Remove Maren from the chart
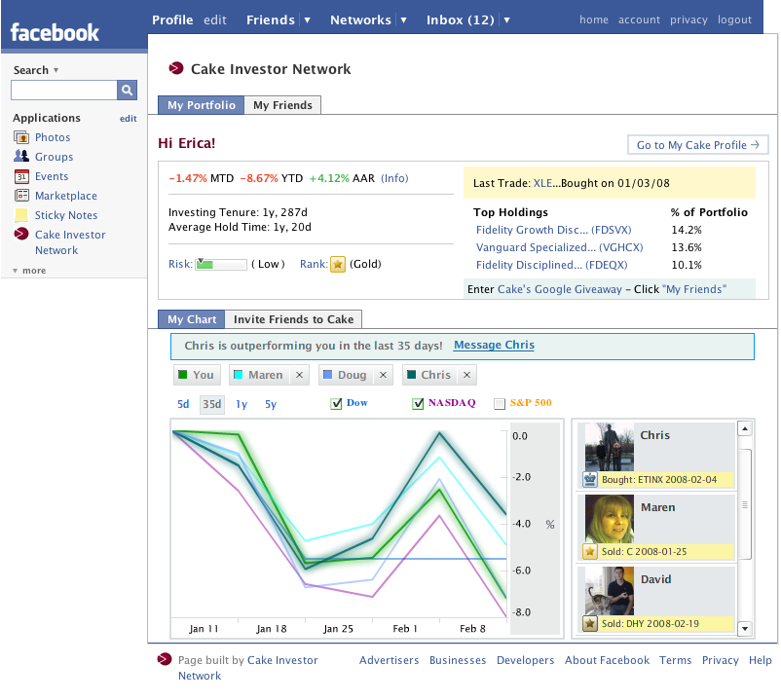781x700 pixels. (299, 375)
